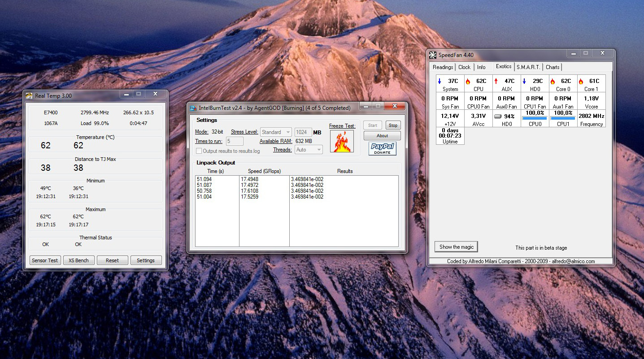
Task: Switch to the Clock tab in SpeedFan
Action: (x=464, y=67)
